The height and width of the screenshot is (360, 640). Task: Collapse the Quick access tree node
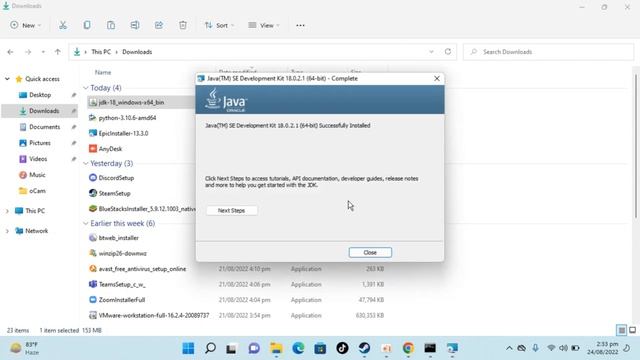(x=7, y=79)
